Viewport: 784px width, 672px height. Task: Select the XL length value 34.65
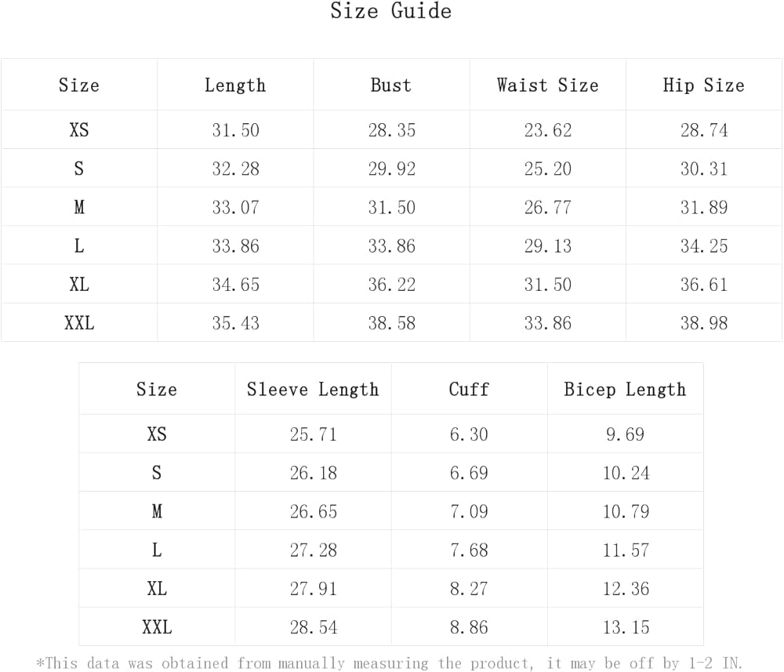235,285
